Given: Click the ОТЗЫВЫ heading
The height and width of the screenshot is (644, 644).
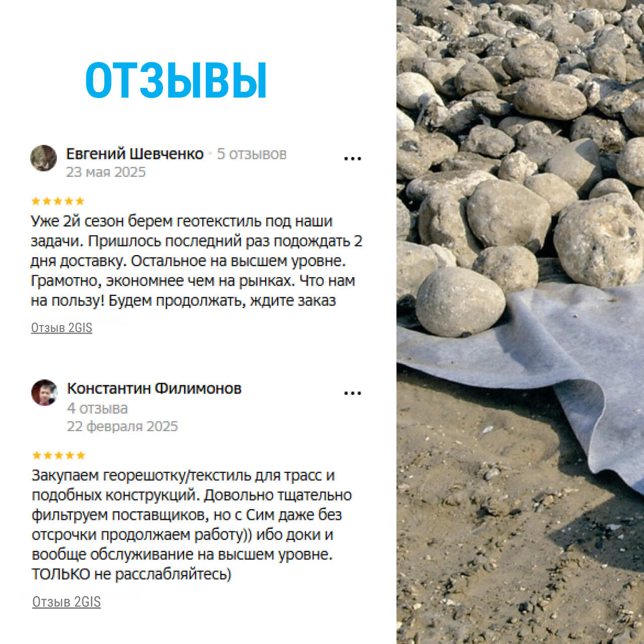Looking at the screenshot, I should click(x=176, y=80).
